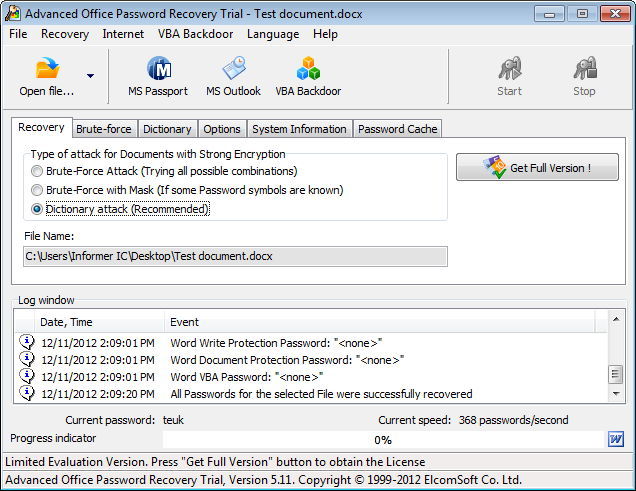Screen dimensions: 636x491
Task: Click the progress indicator bar showing 0%
Action: 383,440
